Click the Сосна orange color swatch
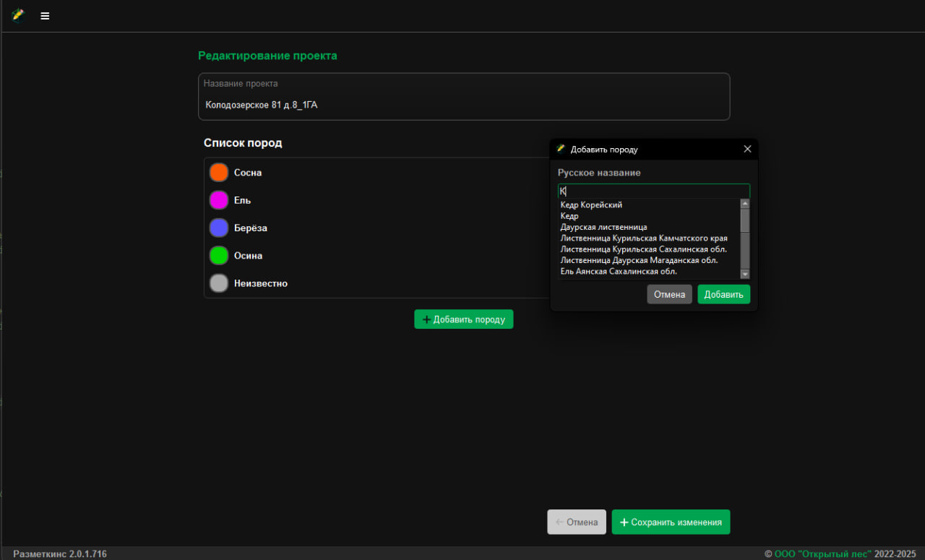The image size is (925, 560). coord(219,173)
